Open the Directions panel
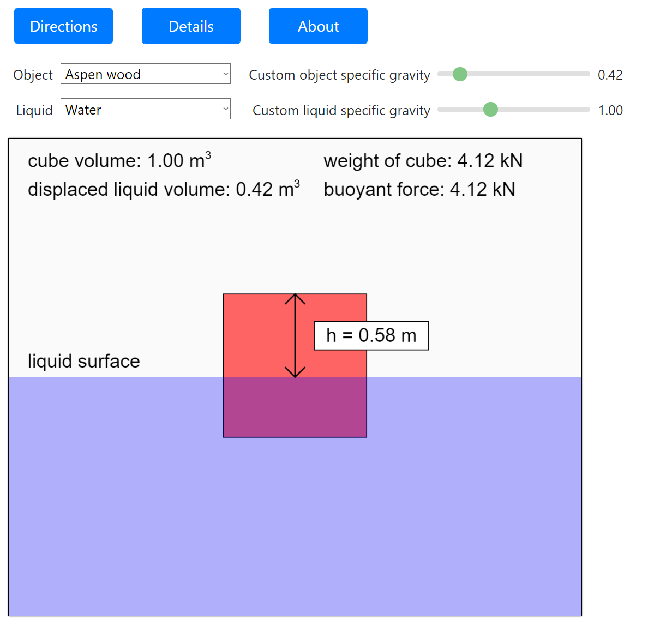The height and width of the screenshot is (644, 648). click(63, 26)
